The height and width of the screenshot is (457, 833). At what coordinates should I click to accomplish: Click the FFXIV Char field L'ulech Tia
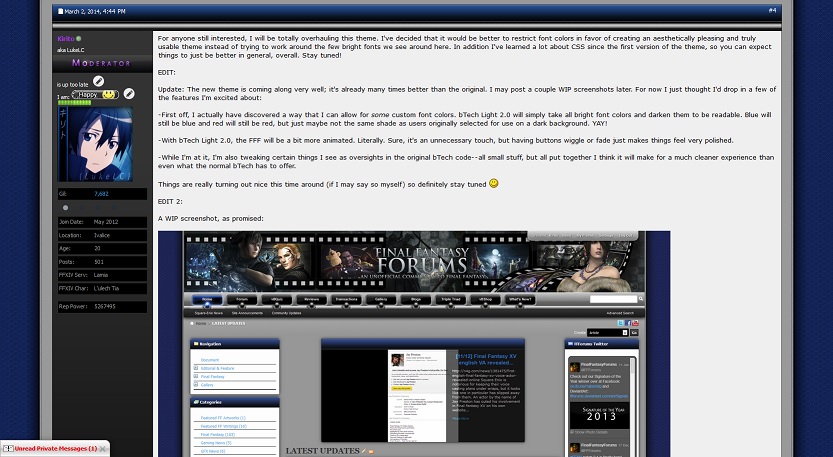coord(109,288)
